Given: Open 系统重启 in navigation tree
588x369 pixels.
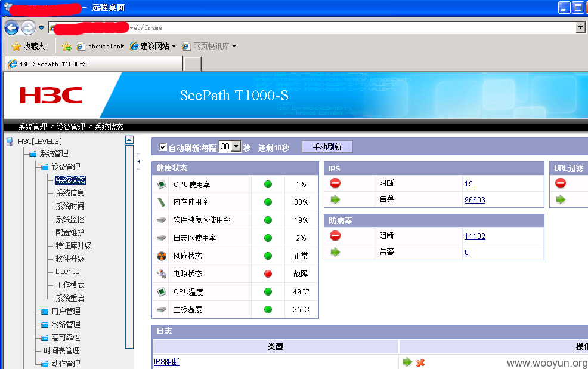Looking at the screenshot, I should point(70,298).
